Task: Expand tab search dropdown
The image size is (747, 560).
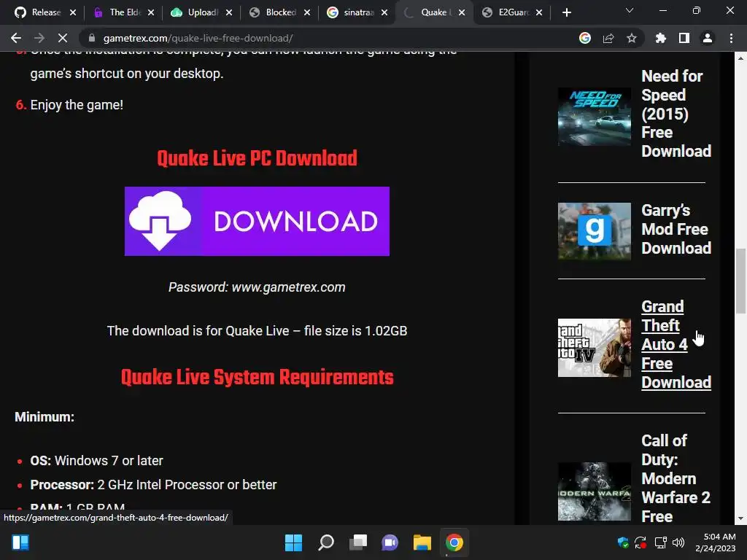Action: [630, 10]
